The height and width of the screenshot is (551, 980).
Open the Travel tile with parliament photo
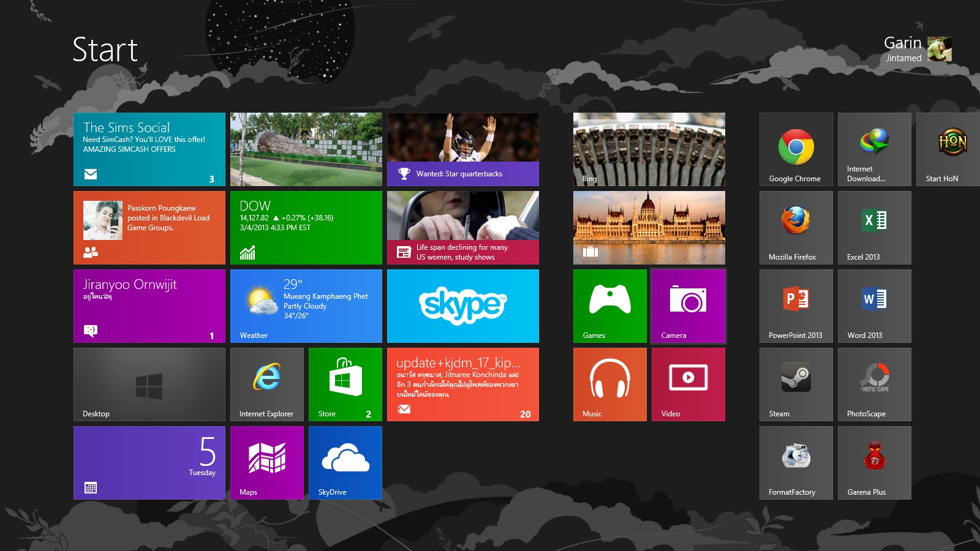(649, 228)
